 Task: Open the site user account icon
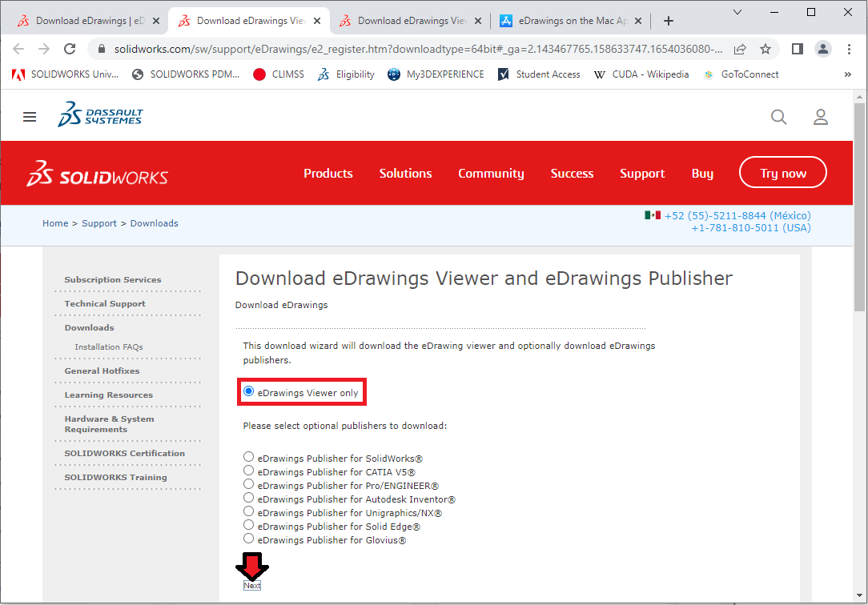821,117
